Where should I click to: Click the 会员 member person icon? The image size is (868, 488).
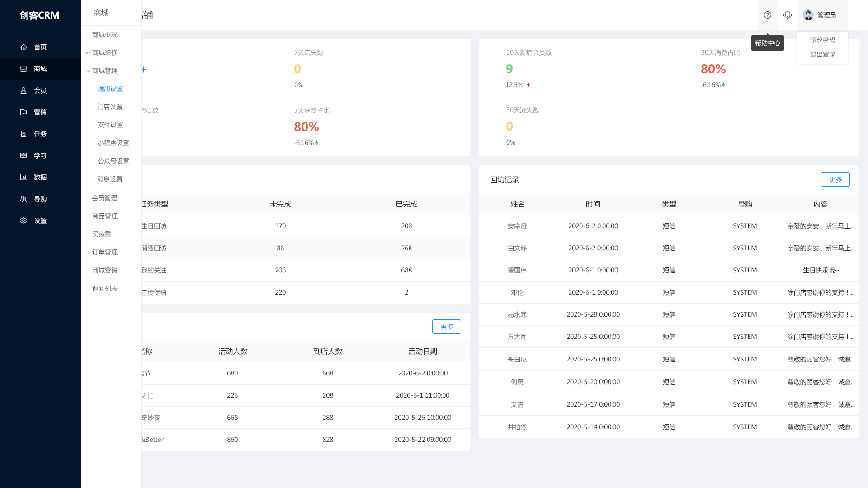pos(24,90)
